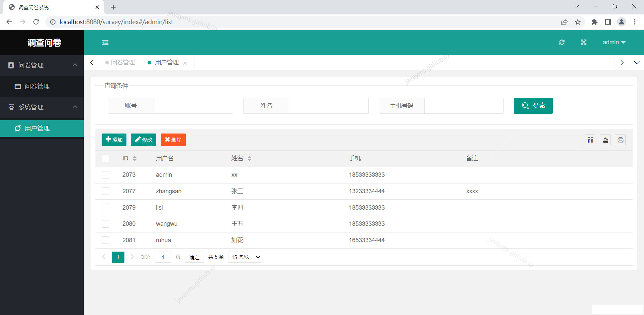Click the 添加 button to add user

coord(114,140)
